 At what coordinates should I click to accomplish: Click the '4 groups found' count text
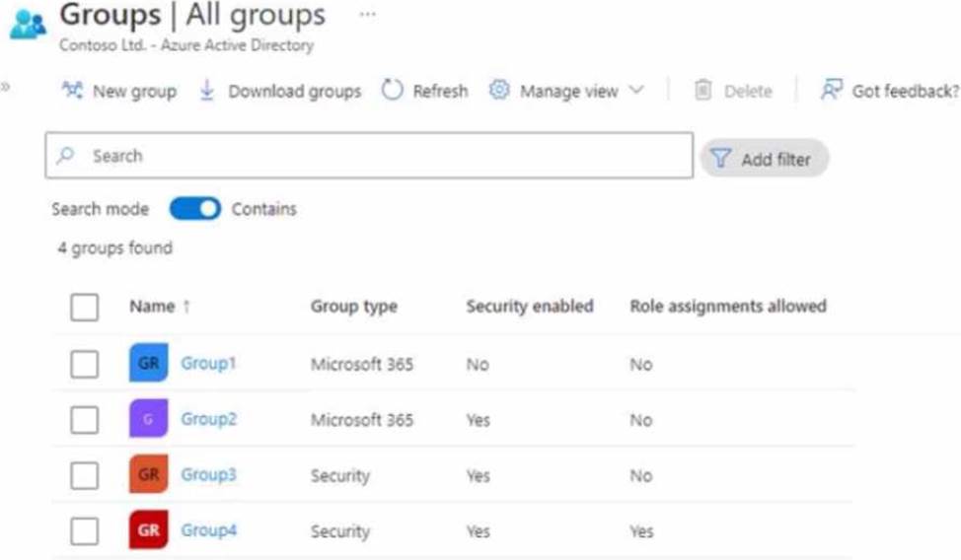pyautogui.click(x=115, y=248)
